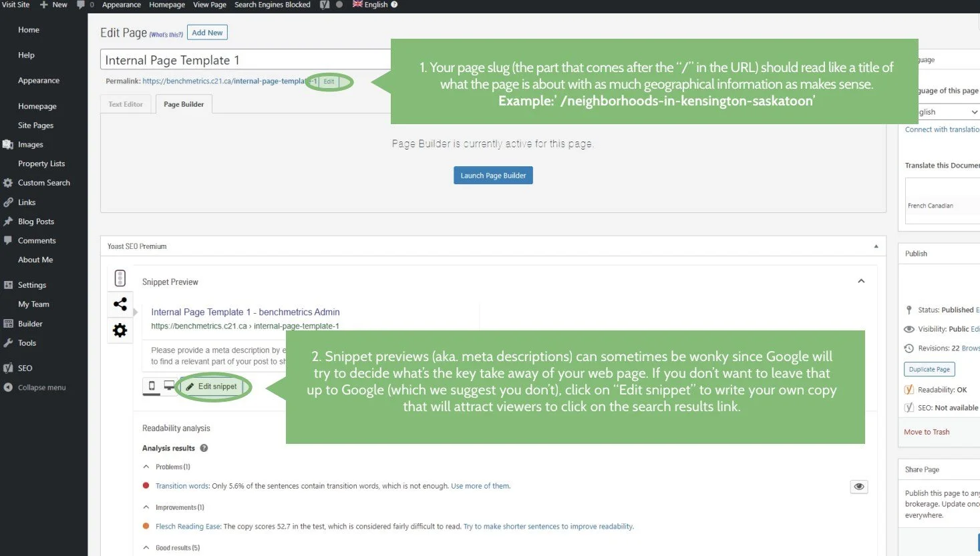Open the Yoast social share tab icon

coord(120,304)
